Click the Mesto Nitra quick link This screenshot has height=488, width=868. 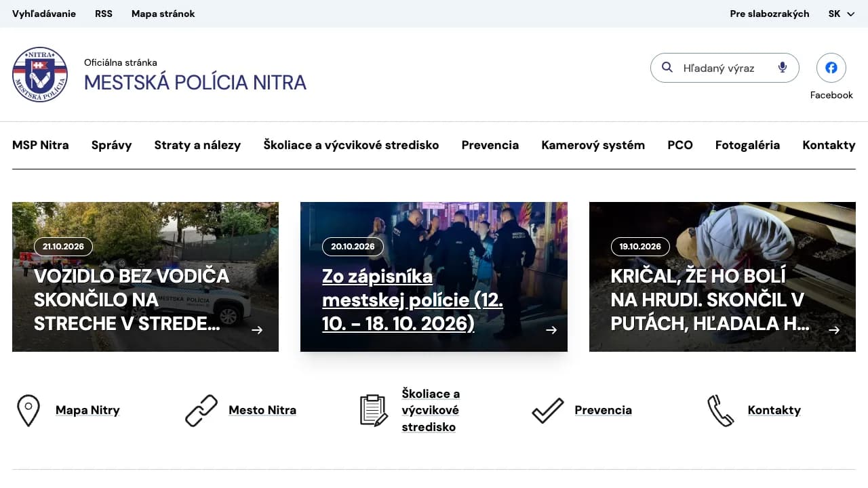point(262,410)
